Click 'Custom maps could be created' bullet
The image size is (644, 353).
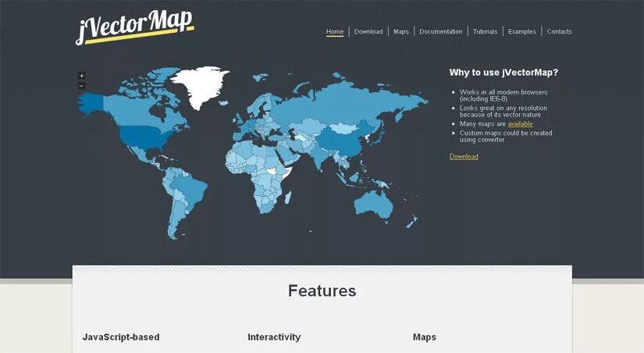point(506,136)
